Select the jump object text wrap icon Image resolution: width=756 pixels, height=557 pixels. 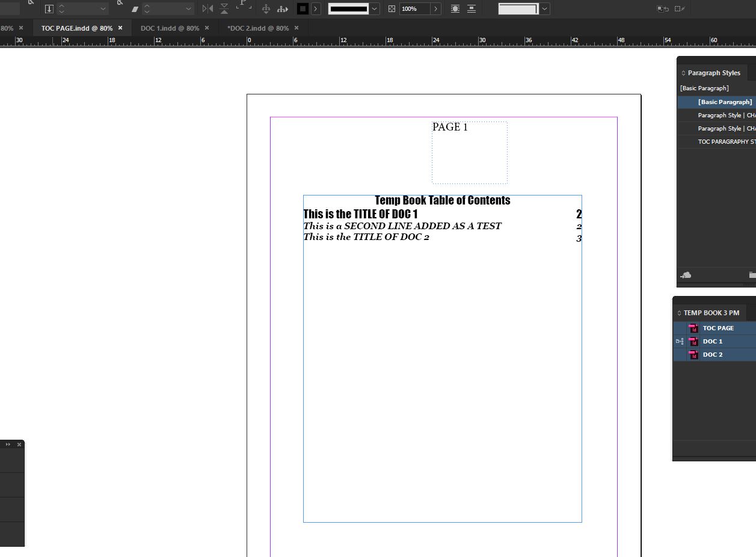[472, 9]
